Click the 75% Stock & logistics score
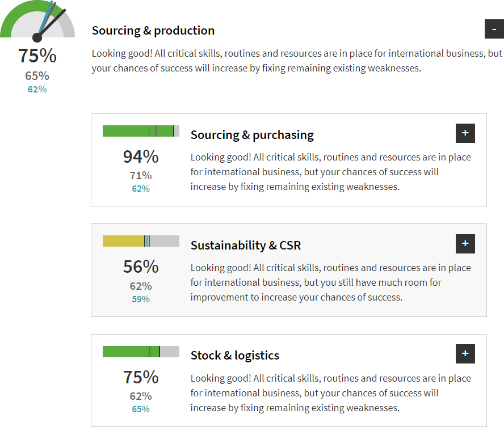 point(141,377)
